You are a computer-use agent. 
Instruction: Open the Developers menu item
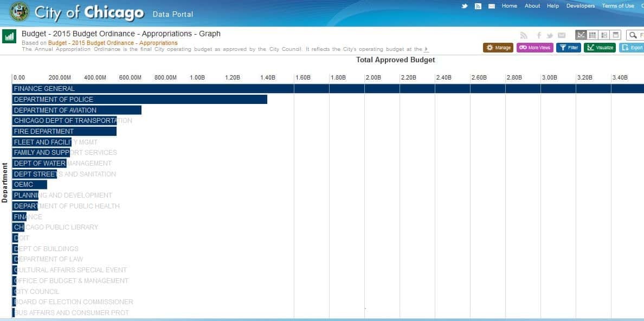580,6
